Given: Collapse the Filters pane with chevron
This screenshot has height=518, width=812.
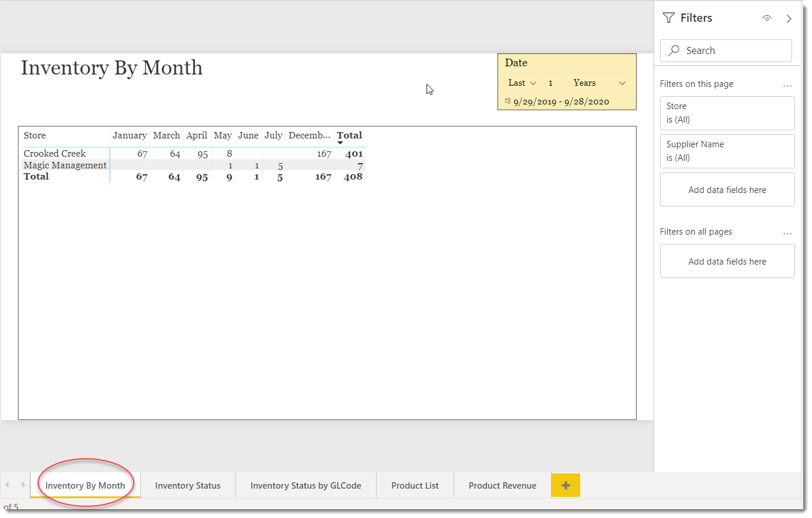Looking at the screenshot, I should coord(789,19).
